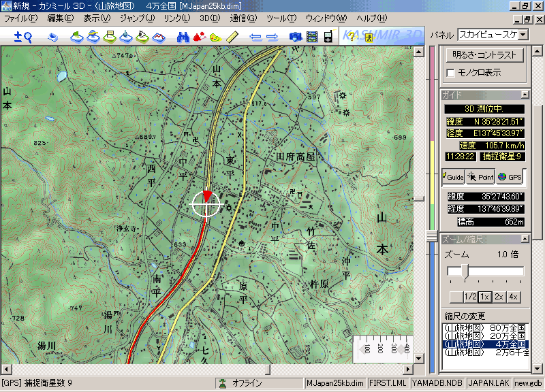Image resolution: width=545 pixels, height=392 pixels.
Task: Go forward with the right arrow
Action: 272,37
